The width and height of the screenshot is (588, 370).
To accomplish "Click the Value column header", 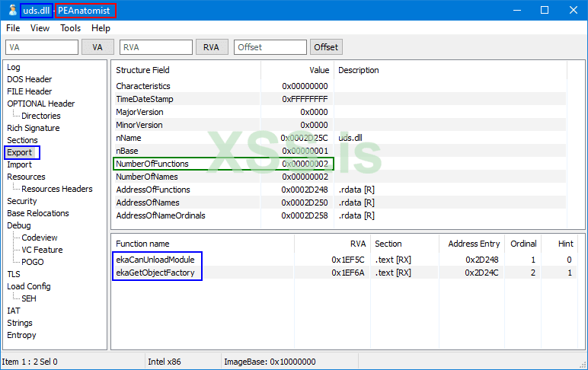I will (x=297, y=70).
